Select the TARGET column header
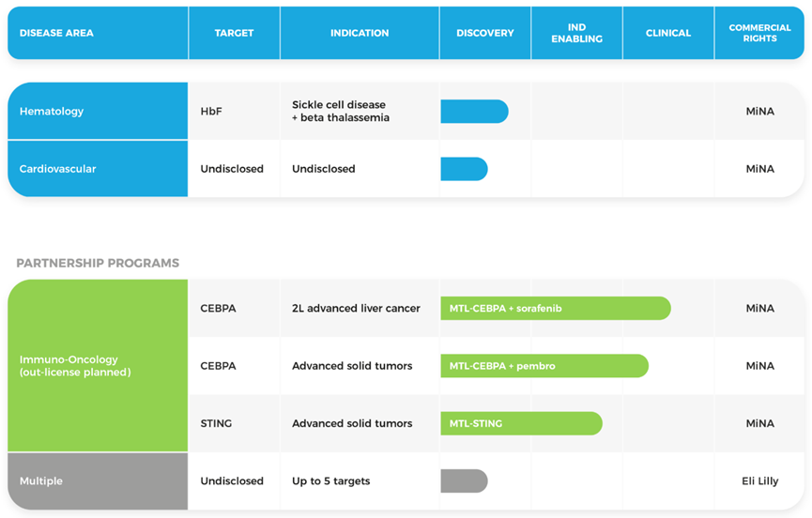 [234, 33]
